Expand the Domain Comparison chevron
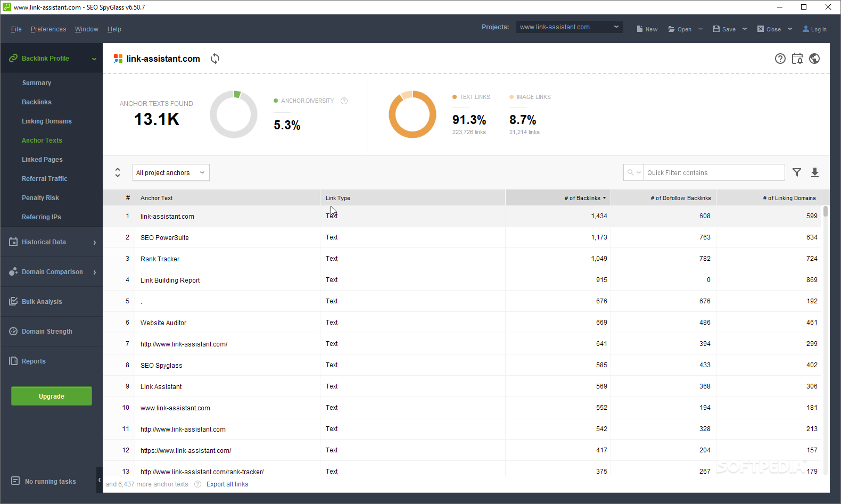The height and width of the screenshot is (504, 841). [95, 272]
